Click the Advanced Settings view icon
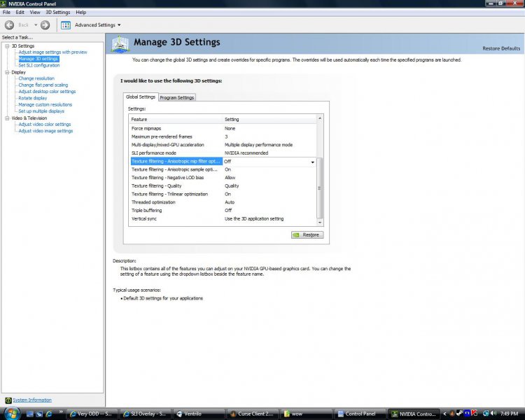The height and width of the screenshot is (420, 525). coord(66,25)
